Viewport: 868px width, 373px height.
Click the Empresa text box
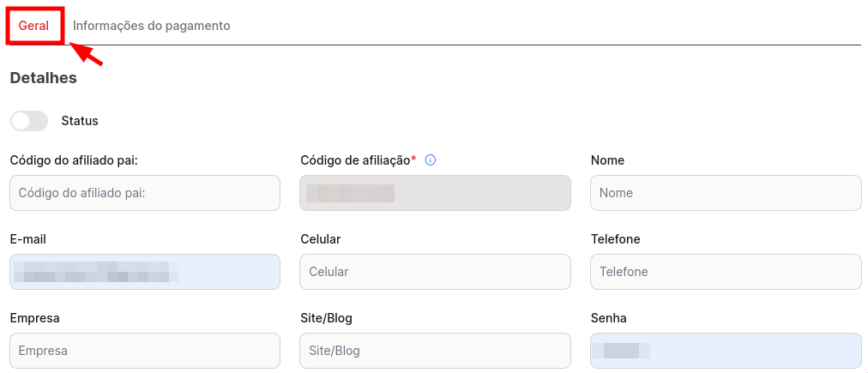(145, 351)
